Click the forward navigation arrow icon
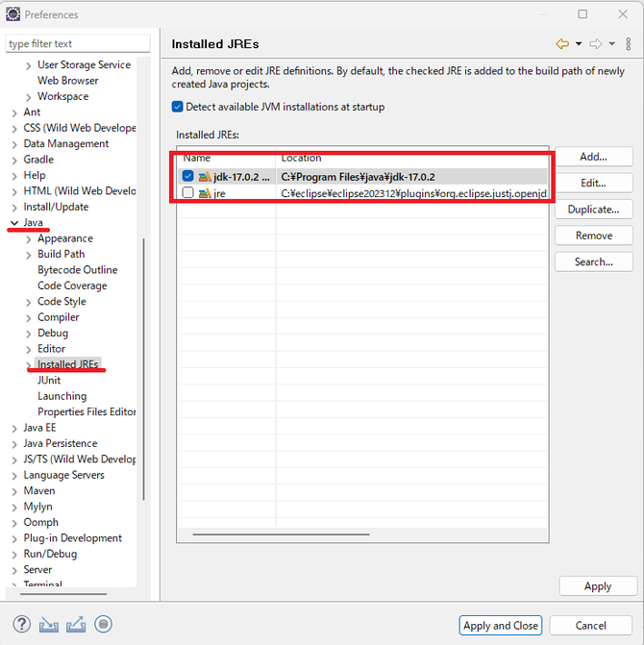Screen dimensions: 644x645 [596, 43]
